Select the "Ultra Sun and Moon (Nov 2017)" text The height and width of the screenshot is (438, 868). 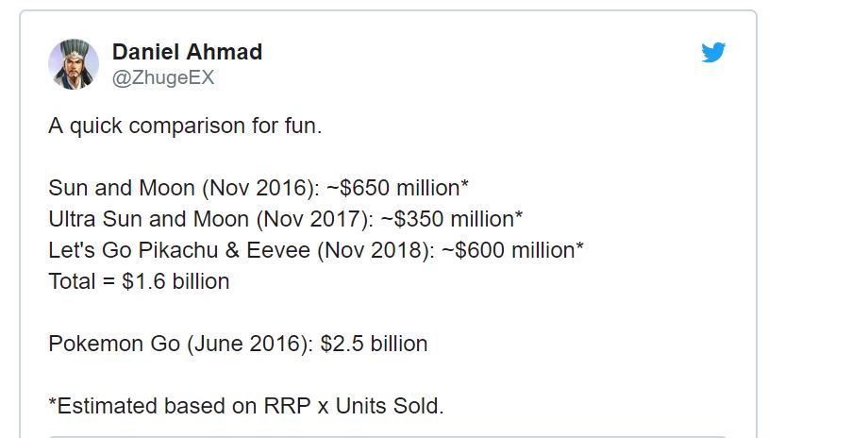209,219
